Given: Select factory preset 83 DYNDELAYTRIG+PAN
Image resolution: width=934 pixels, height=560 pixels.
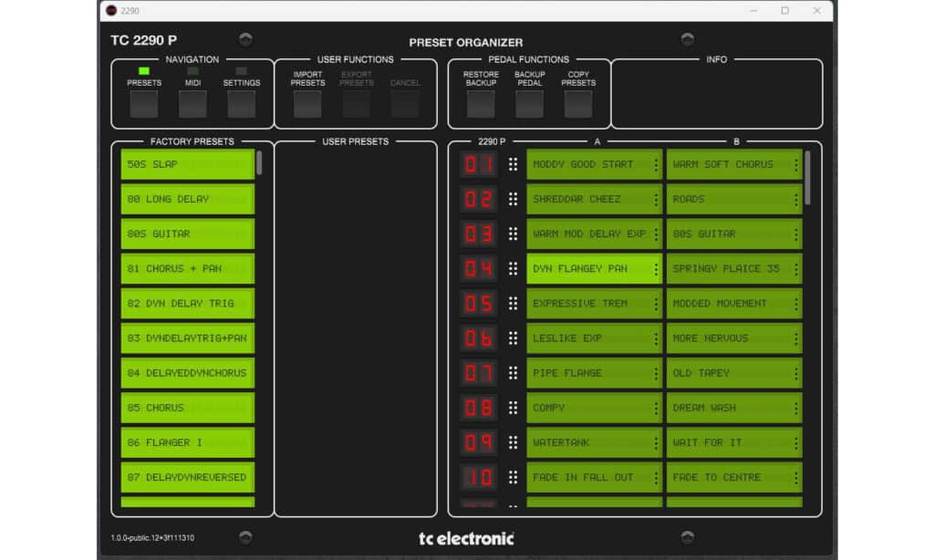Looking at the screenshot, I should [188, 338].
